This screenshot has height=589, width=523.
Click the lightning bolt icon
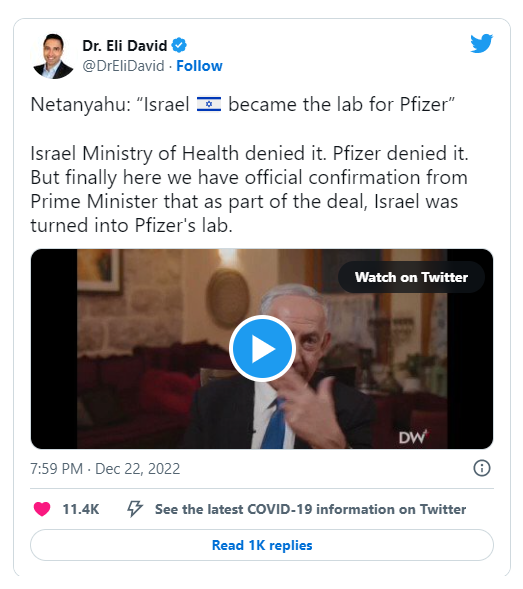pos(135,509)
